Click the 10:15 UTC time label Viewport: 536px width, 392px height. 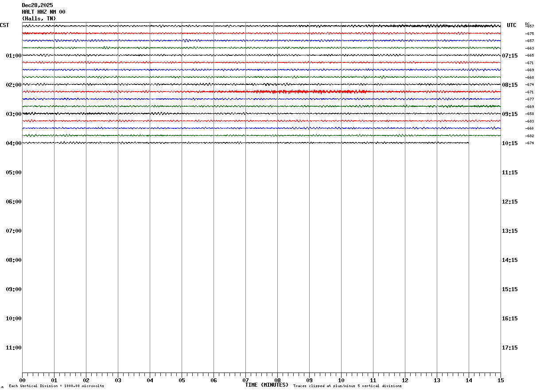click(x=510, y=143)
